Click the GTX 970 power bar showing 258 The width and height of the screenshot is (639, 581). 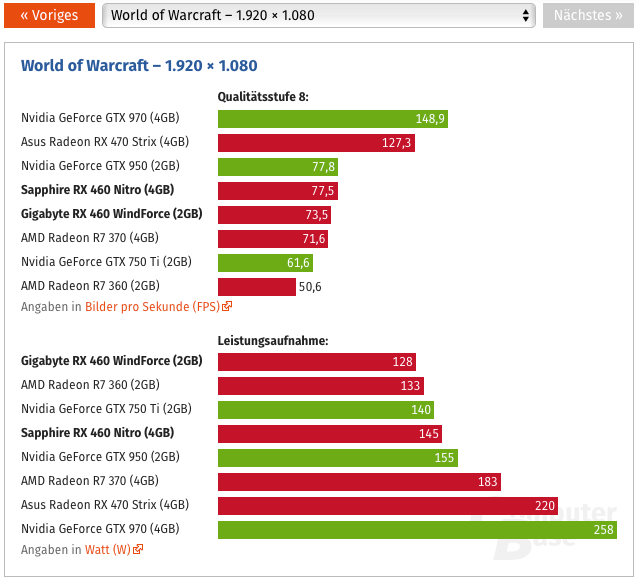click(417, 530)
